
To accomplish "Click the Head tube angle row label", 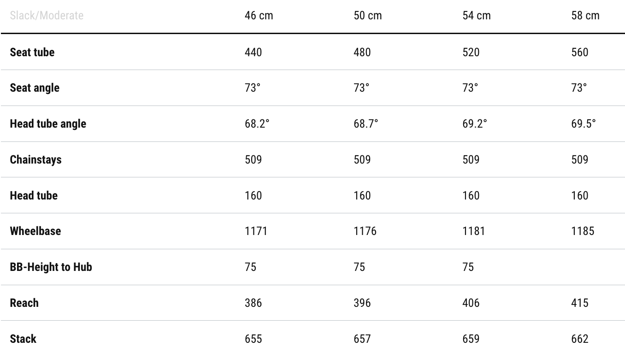I will [48, 123].
